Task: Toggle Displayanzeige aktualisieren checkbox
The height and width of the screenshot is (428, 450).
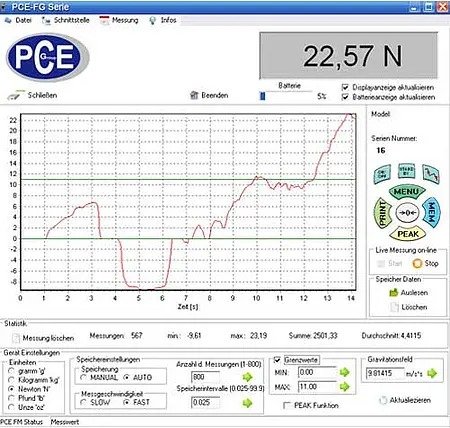Action: 345,87
